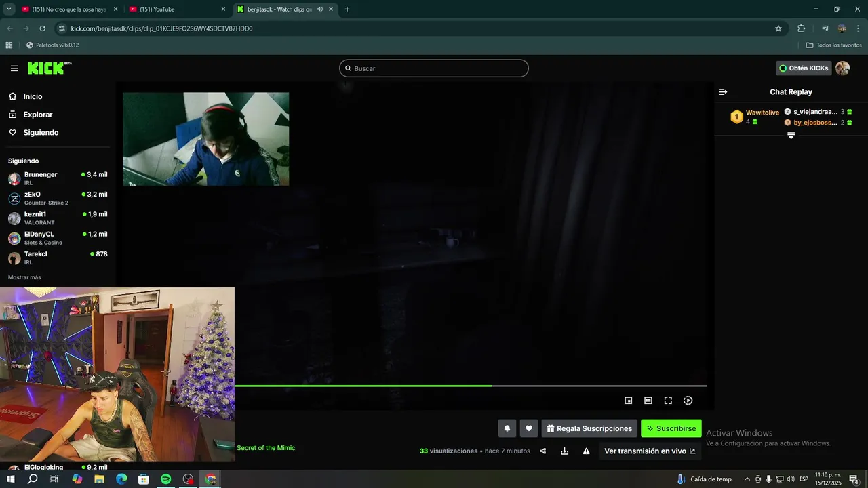Image resolution: width=868 pixels, height=488 pixels.
Task: Open the Secret of the Mimic category link
Action: tap(266, 448)
